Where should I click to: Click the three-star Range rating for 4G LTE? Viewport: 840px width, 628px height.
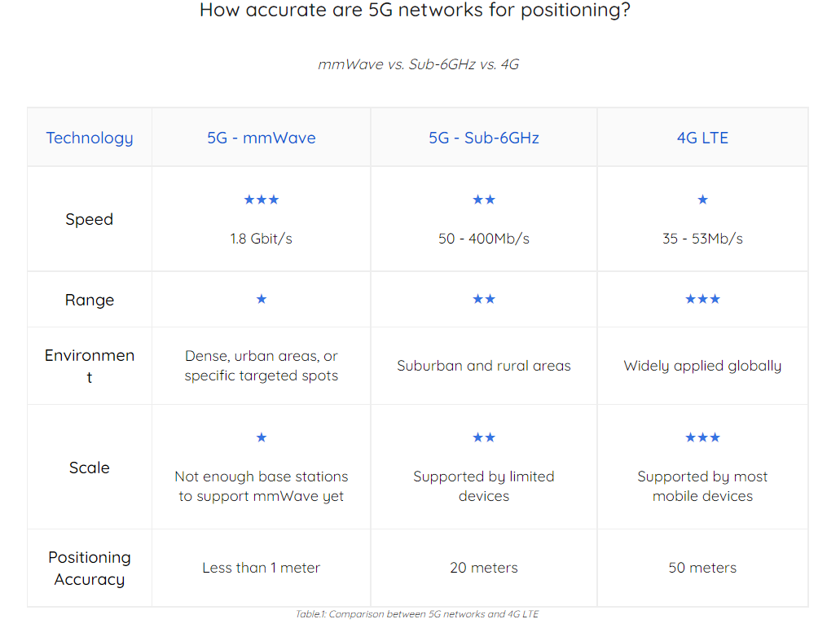pyautogui.click(x=702, y=299)
